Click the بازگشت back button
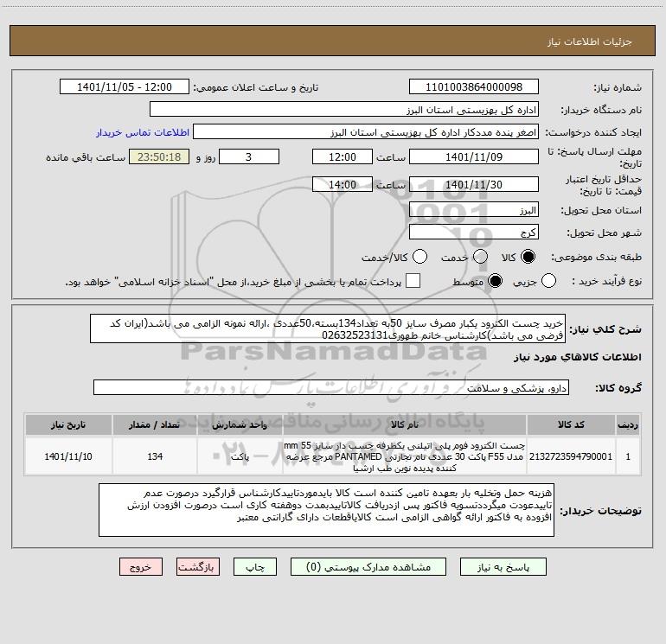Image resolution: width=666 pixels, height=644 pixels. [198, 567]
